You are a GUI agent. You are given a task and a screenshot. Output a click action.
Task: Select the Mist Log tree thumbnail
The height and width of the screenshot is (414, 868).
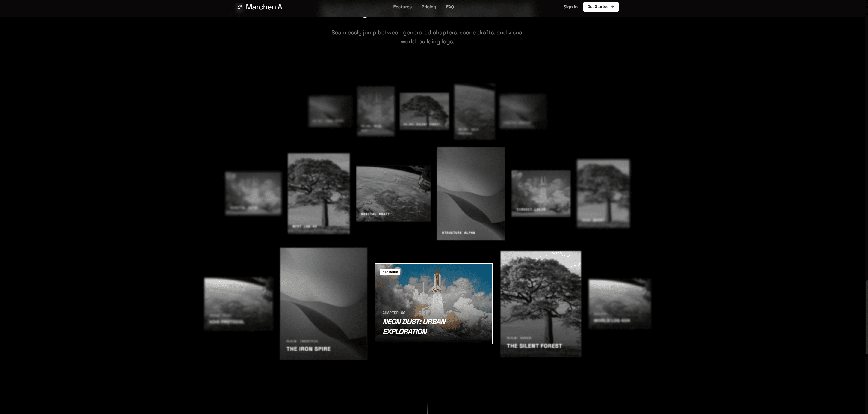click(319, 193)
